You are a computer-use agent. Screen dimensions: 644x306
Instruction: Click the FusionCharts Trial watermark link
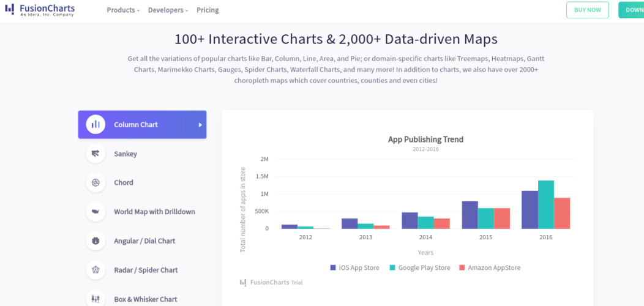pyautogui.click(x=271, y=283)
